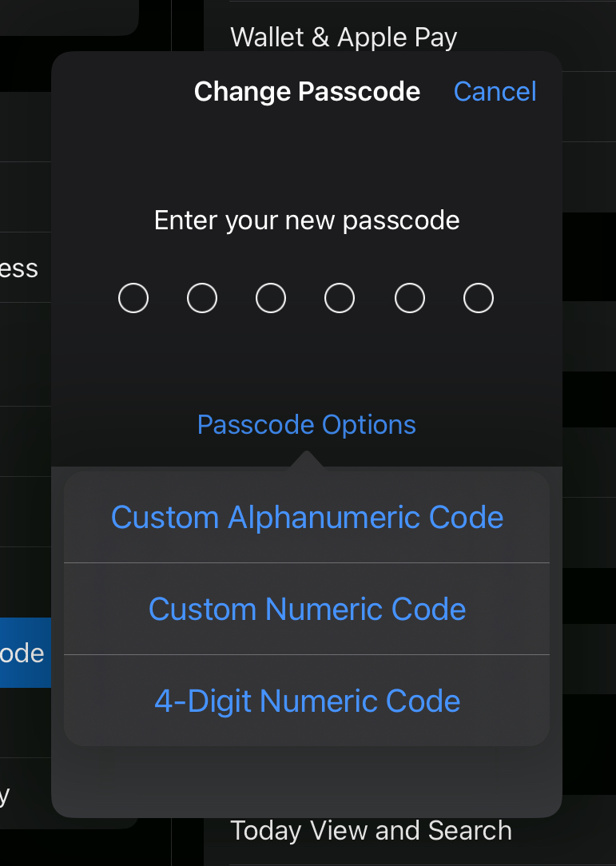616x866 pixels.
Task: Click the Change Passcode dialog title
Action: click(307, 91)
